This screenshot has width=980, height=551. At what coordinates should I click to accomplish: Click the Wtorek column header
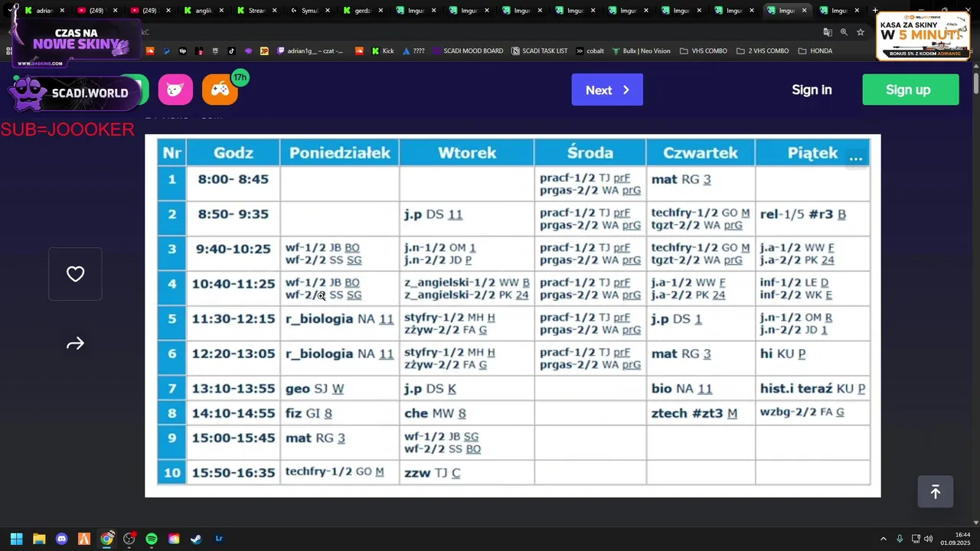coord(467,153)
